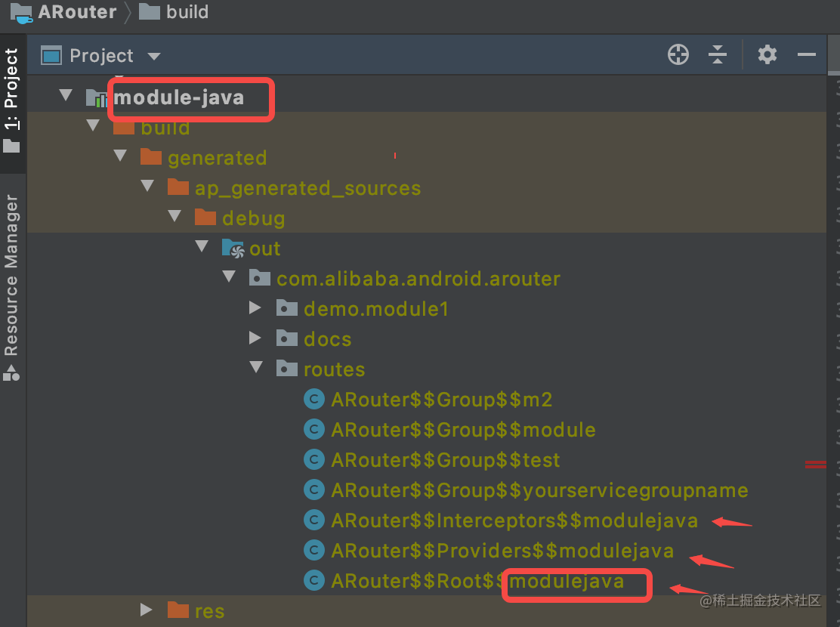
Task: Collapse the build folder arrow
Action: click(x=93, y=125)
